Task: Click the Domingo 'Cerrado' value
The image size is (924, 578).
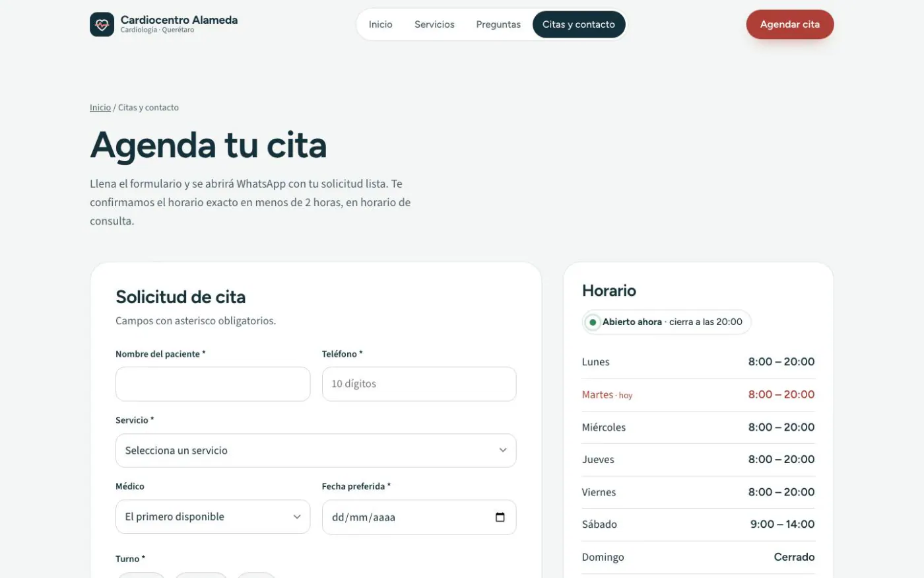Action: (794, 557)
